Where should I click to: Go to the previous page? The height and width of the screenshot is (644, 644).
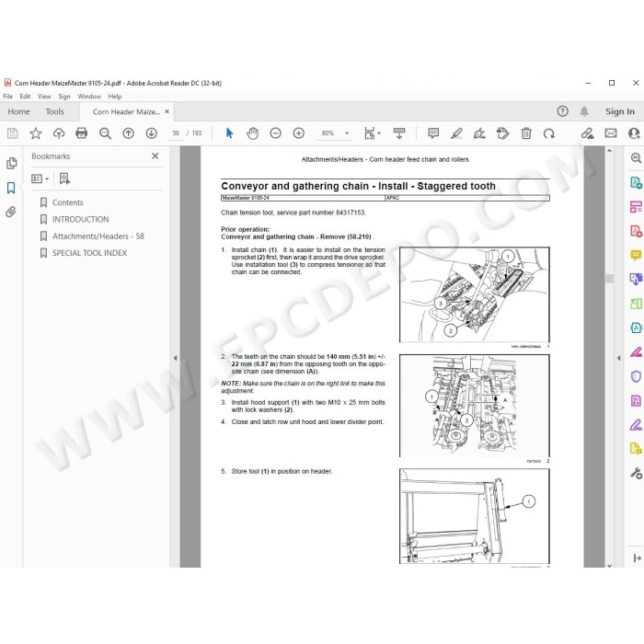point(129,133)
